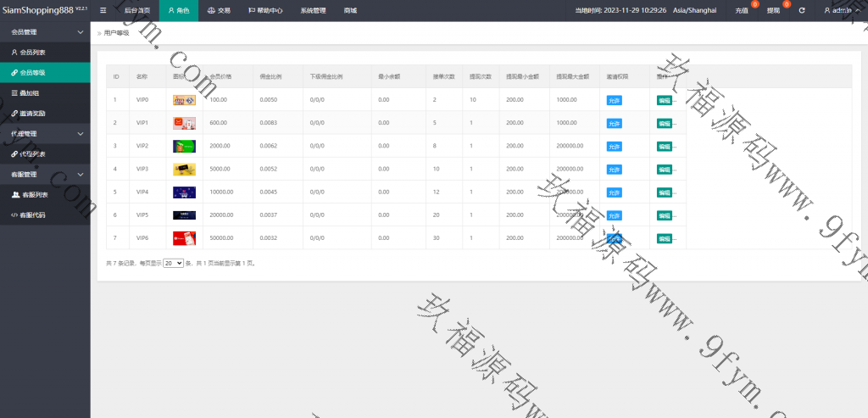Expand the admin user menu
This screenshot has height=418, width=868.
pos(843,11)
